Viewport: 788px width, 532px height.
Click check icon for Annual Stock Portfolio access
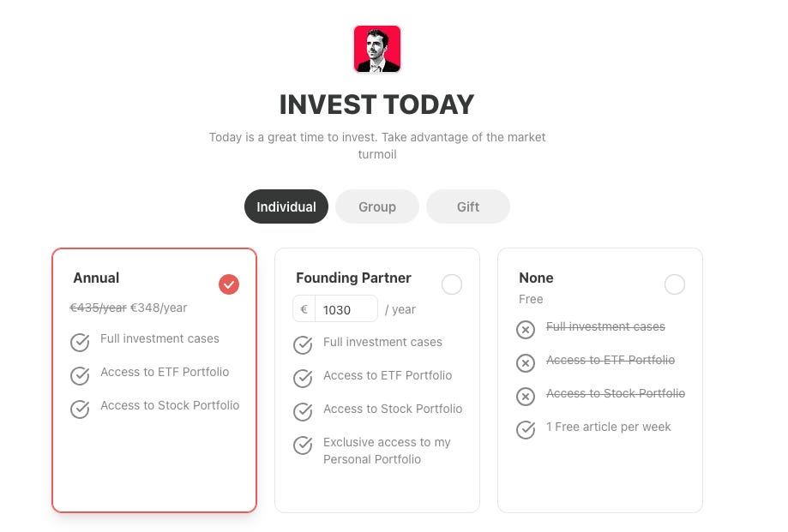(x=80, y=409)
